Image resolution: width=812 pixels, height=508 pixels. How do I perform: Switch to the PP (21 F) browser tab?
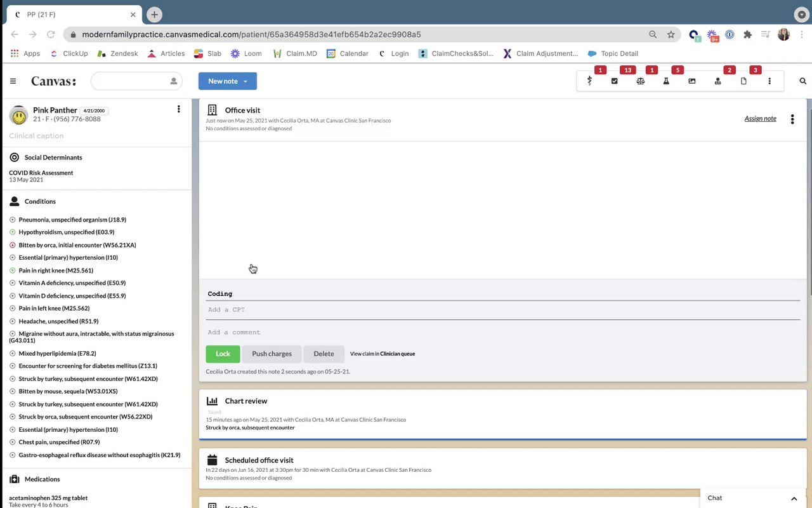coord(75,15)
